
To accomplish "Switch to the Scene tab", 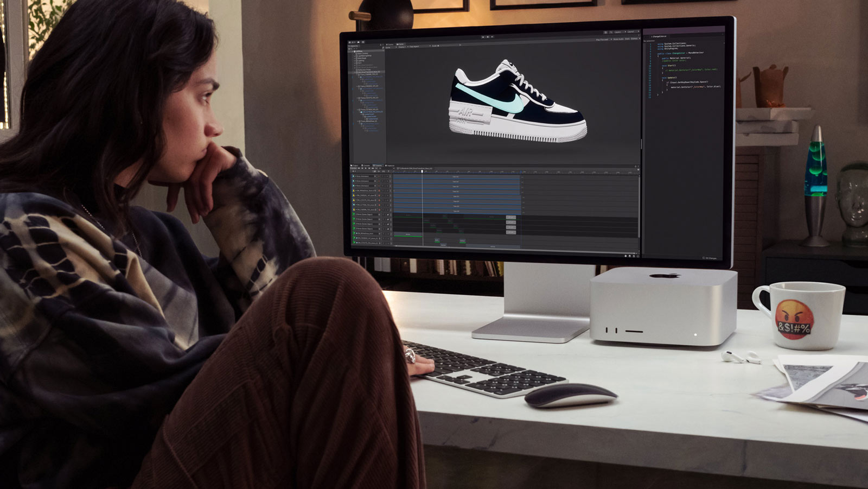I will coord(390,45).
